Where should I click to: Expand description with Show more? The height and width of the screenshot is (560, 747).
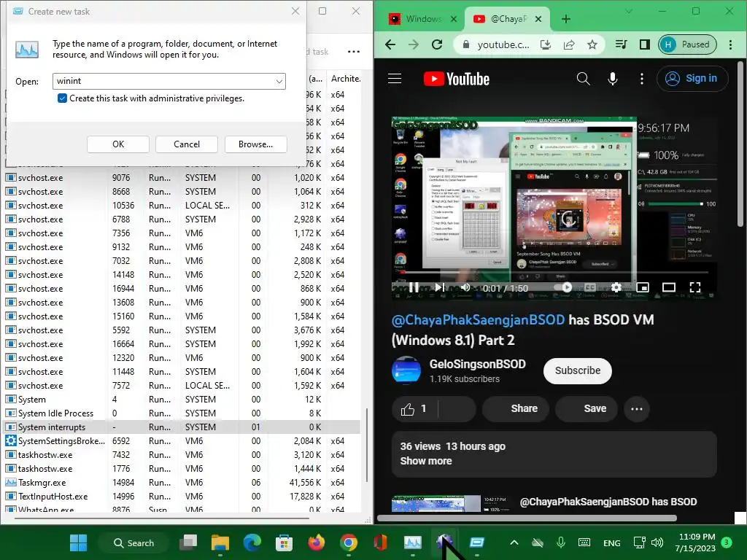point(426,461)
